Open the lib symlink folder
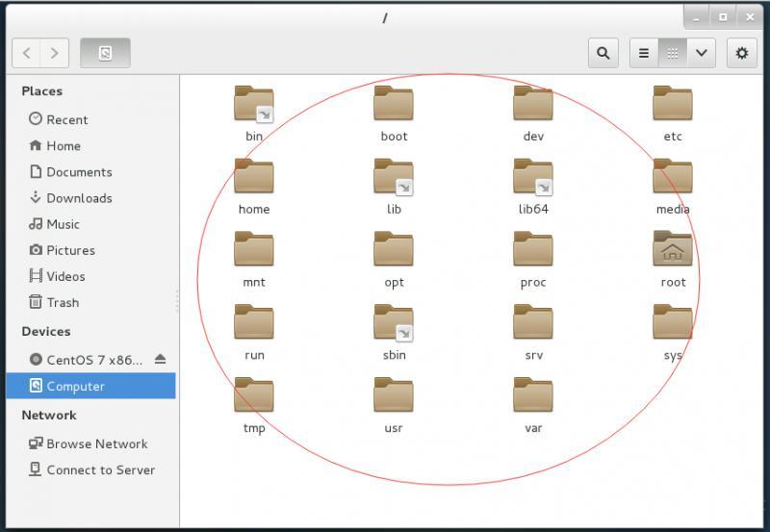The height and width of the screenshot is (532, 770). [x=394, y=176]
